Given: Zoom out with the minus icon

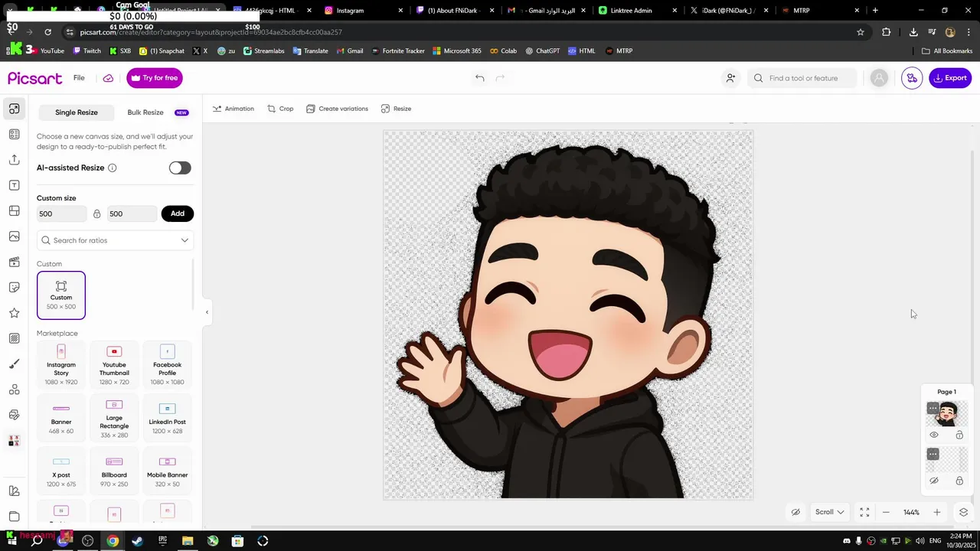Looking at the screenshot, I should [x=886, y=512].
